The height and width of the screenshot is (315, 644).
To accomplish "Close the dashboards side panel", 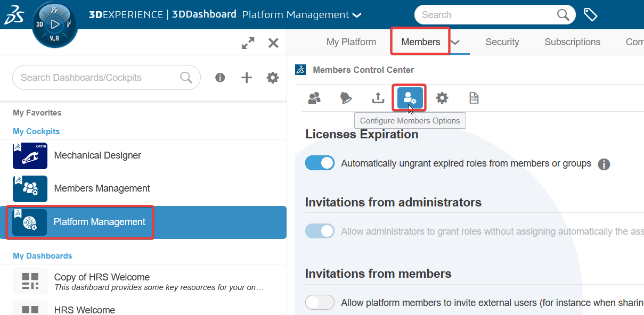I will pyautogui.click(x=273, y=43).
